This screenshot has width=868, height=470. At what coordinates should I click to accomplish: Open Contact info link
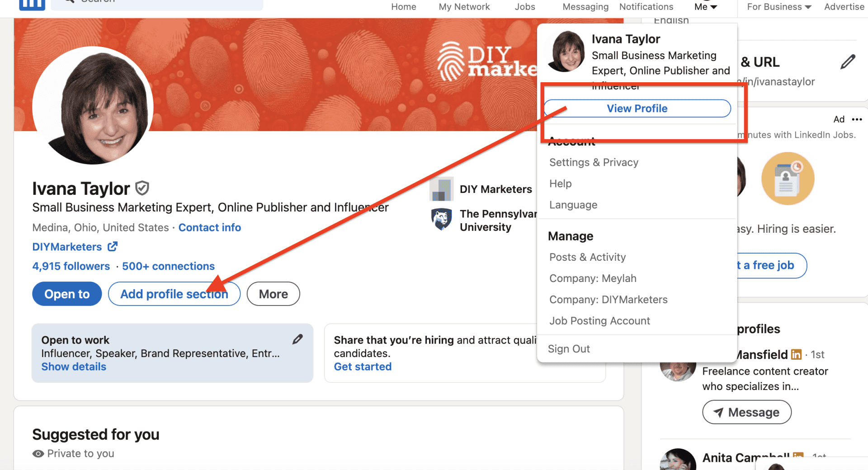[x=209, y=227]
